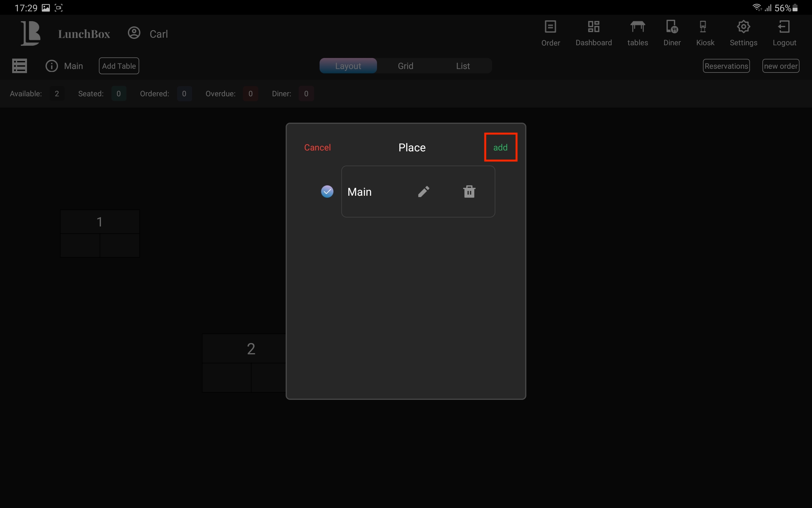Toggle the list menu icon at left
This screenshot has width=812, height=508.
[19, 66]
